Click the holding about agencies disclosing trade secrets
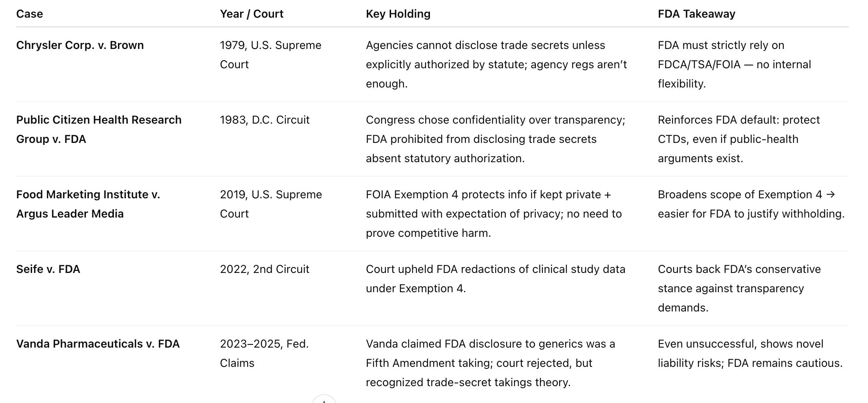 pos(496,64)
